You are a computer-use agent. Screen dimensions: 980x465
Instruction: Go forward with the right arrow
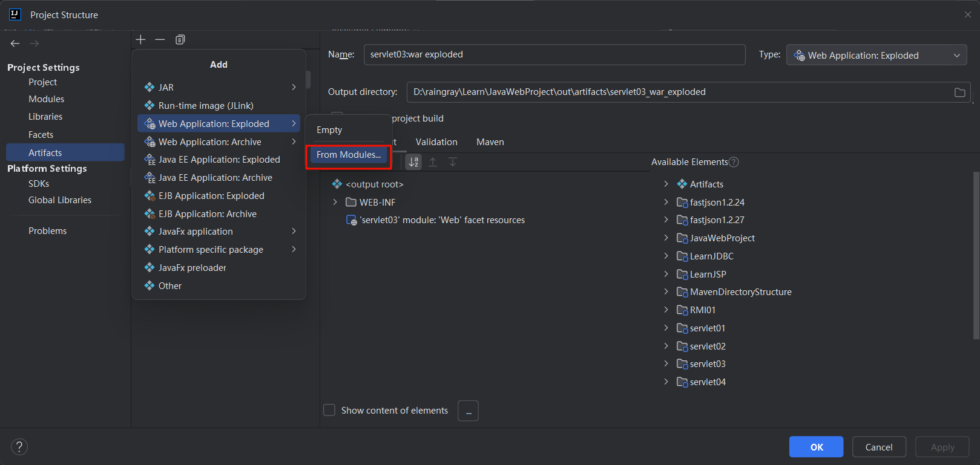35,44
